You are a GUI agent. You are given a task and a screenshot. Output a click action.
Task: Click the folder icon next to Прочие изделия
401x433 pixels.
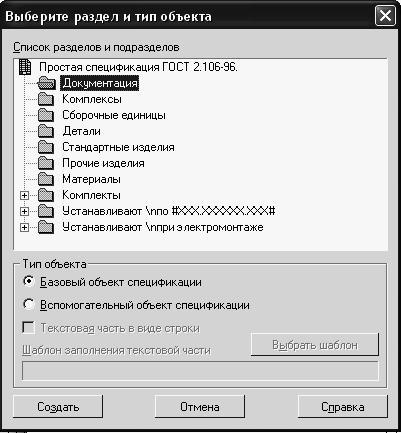46,163
